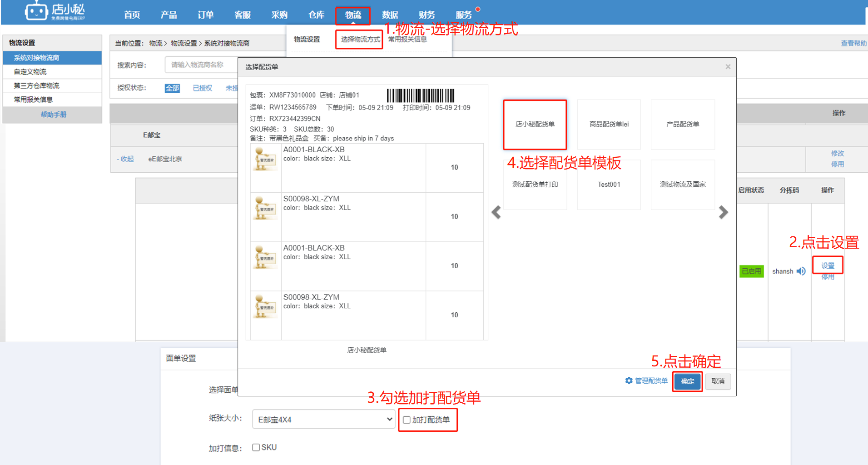The image size is (868, 465).
Task: Select 常用报关信息 in left sidebar
Action: click(x=52, y=100)
